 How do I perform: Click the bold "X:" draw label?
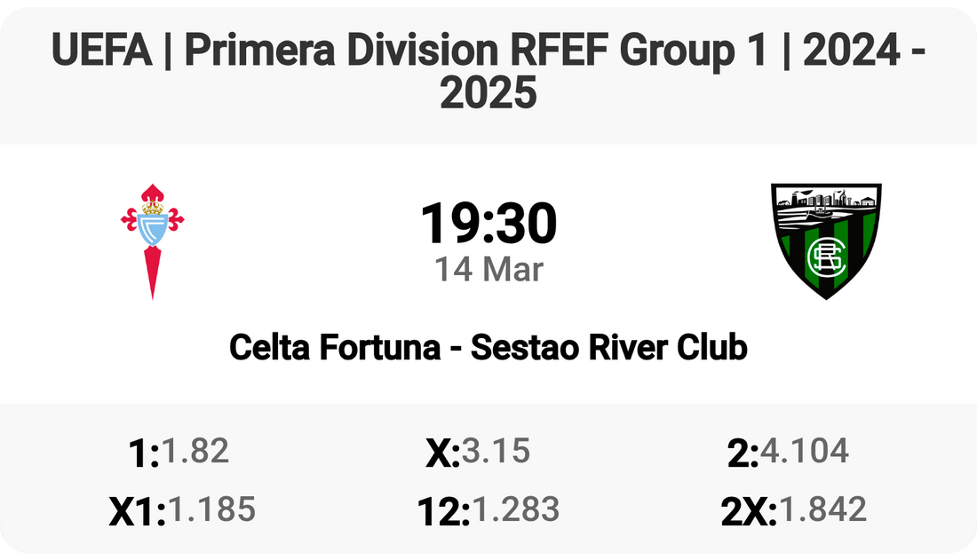442,453
